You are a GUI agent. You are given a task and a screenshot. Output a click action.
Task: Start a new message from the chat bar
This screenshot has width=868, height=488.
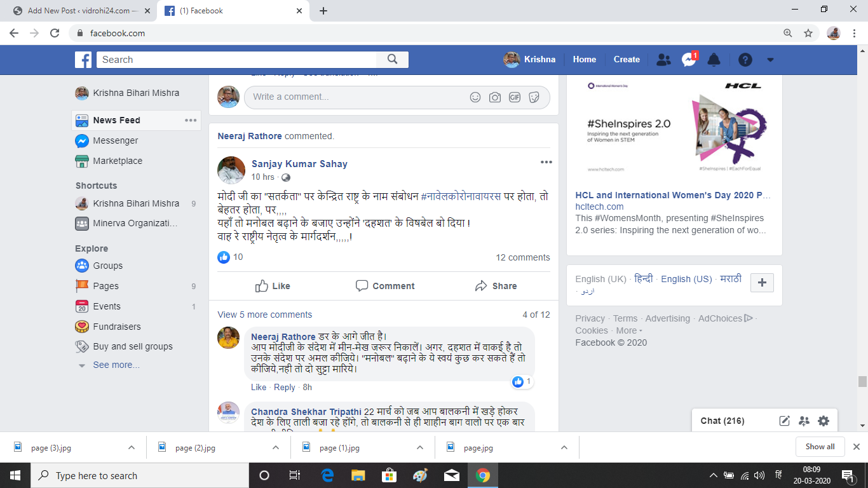785,421
